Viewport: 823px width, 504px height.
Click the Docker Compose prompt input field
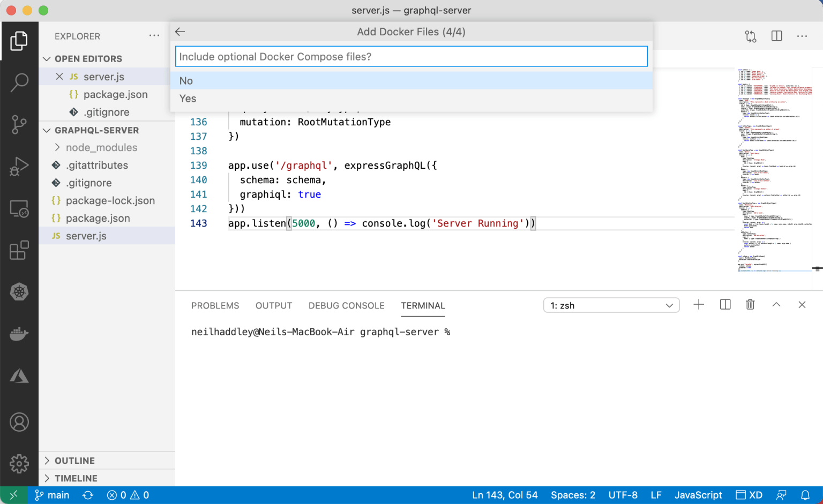(411, 57)
